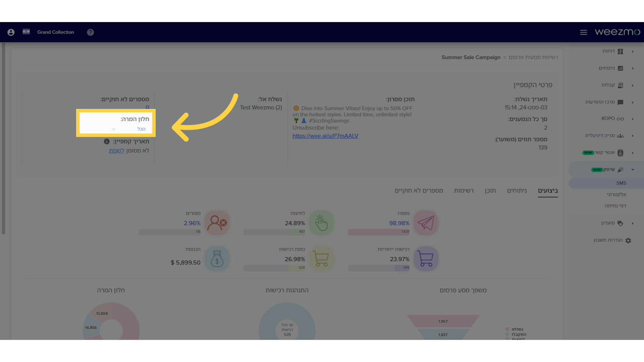Screen dimensions: 644x362
Task: Switch to the מספרים לא חוקיים tab
Action: point(419,191)
